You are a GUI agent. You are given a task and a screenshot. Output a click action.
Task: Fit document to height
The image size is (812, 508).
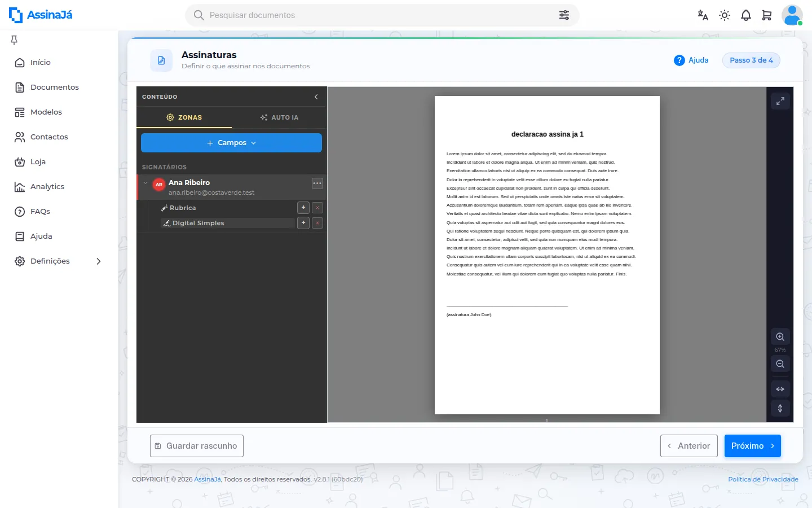pyautogui.click(x=780, y=408)
